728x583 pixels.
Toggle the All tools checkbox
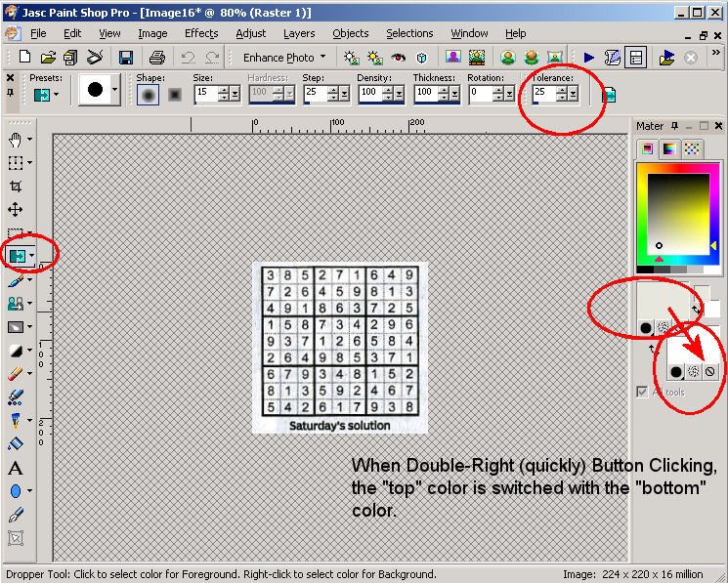pyautogui.click(x=642, y=392)
